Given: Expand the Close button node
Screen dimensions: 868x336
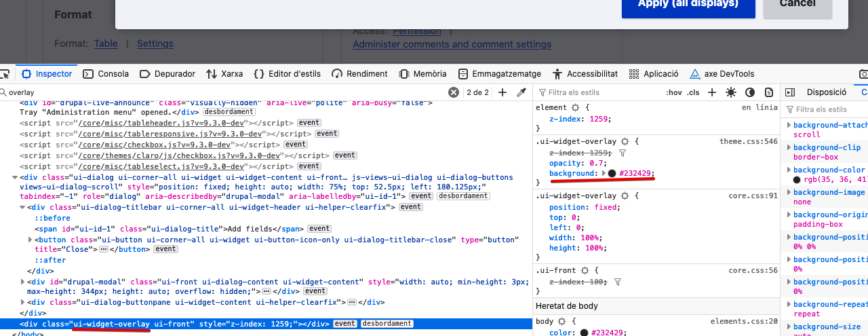Looking at the screenshot, I should (31, 240).
